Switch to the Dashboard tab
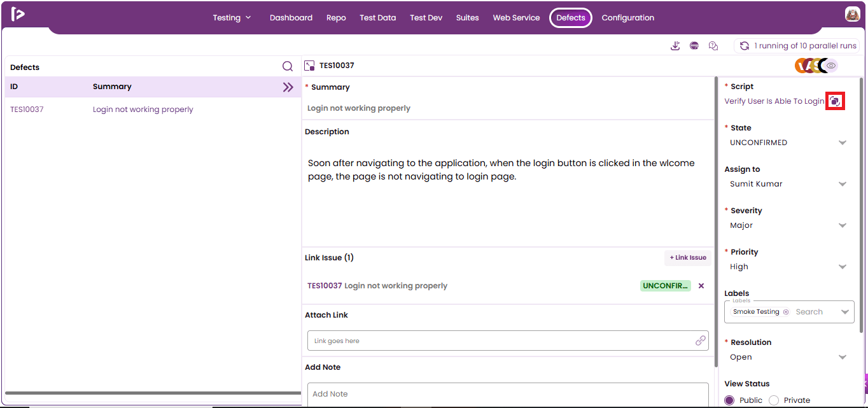This screenshot has width=868, height=408. 291,18
